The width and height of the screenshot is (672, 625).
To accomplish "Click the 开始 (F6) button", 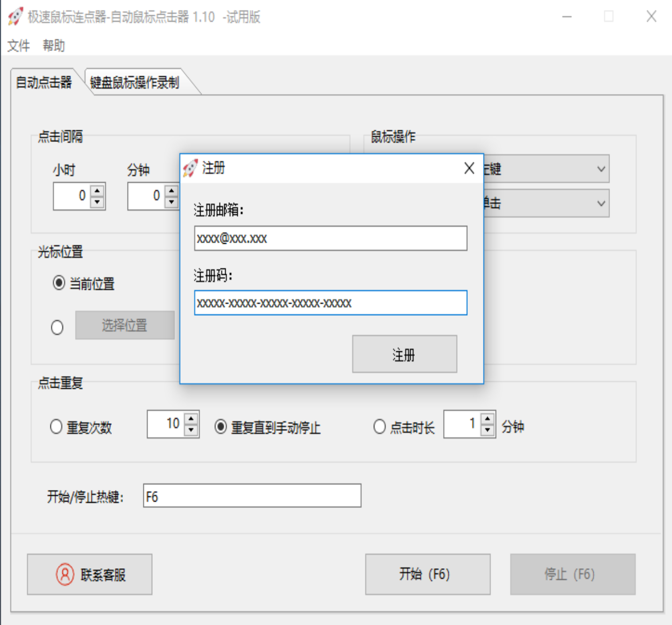I will [x=428, y=574].
